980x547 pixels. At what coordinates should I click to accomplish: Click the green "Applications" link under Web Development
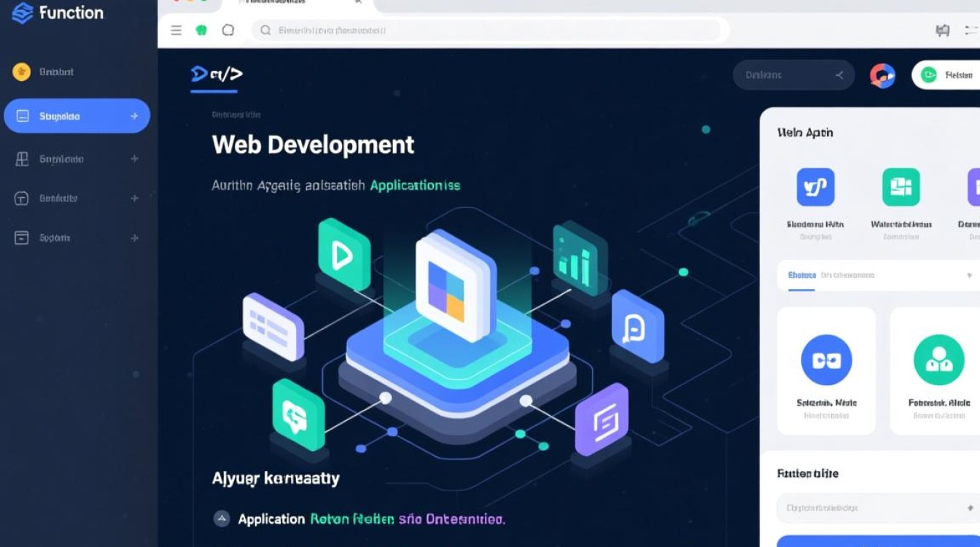[x=414, y=185]
